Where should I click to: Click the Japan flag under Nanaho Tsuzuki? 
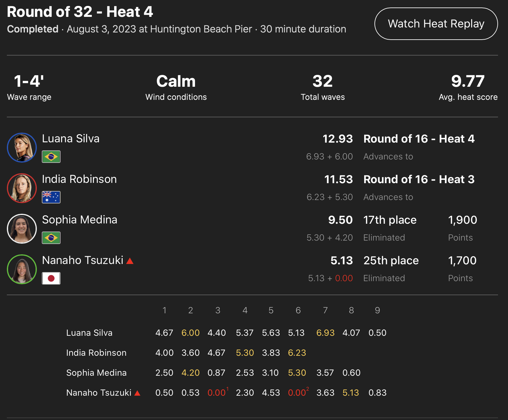click(51, 278)
